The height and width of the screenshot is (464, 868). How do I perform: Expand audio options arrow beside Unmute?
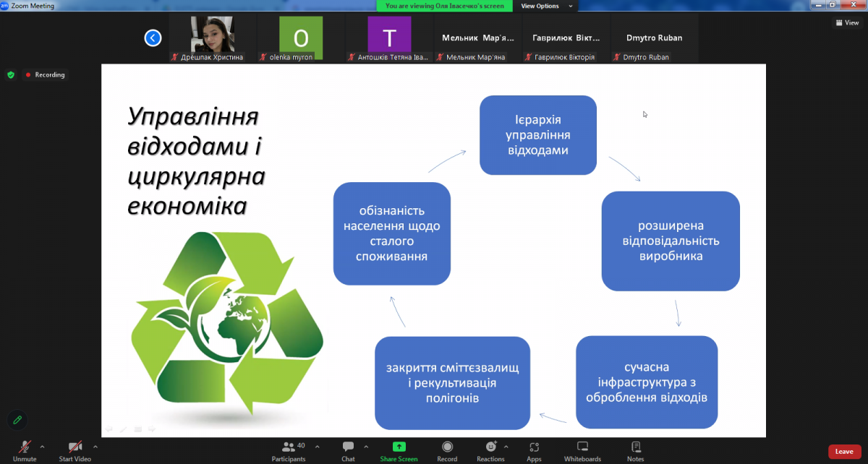(42, 446)
